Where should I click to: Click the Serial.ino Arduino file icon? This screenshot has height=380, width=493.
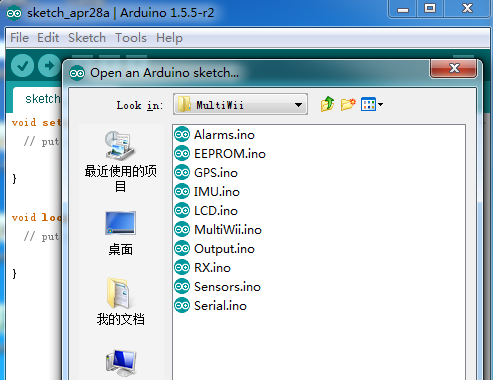point(182,306)
